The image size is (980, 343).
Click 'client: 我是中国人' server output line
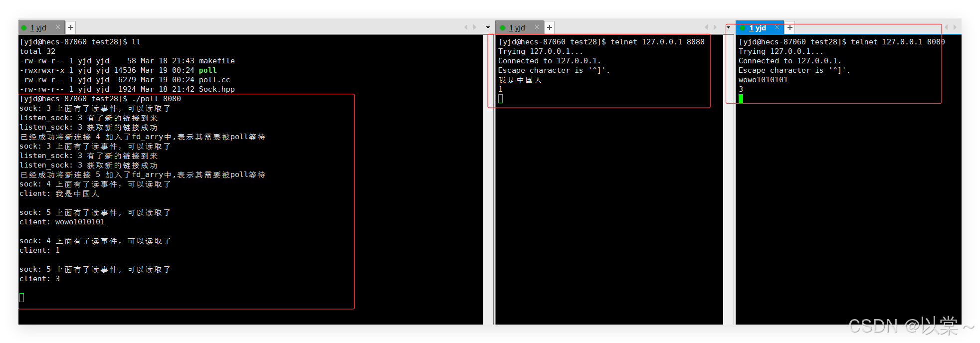pos(59,193)
